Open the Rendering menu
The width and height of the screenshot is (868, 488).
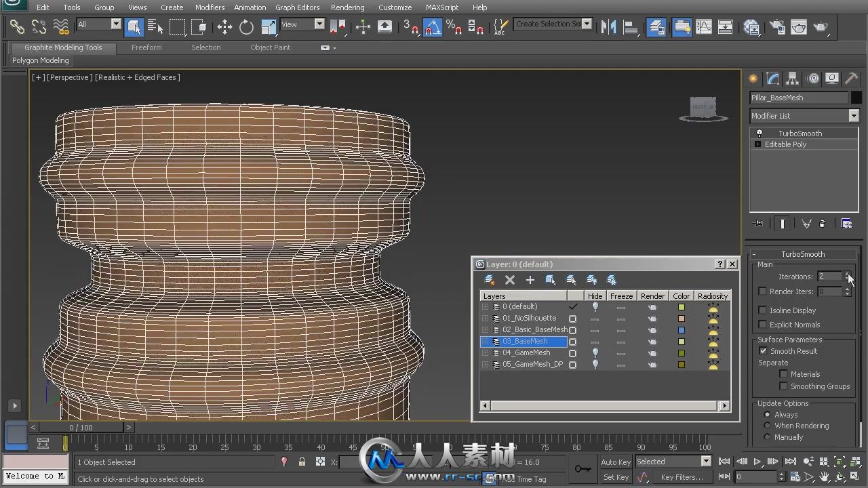click(x=347, y=7)
